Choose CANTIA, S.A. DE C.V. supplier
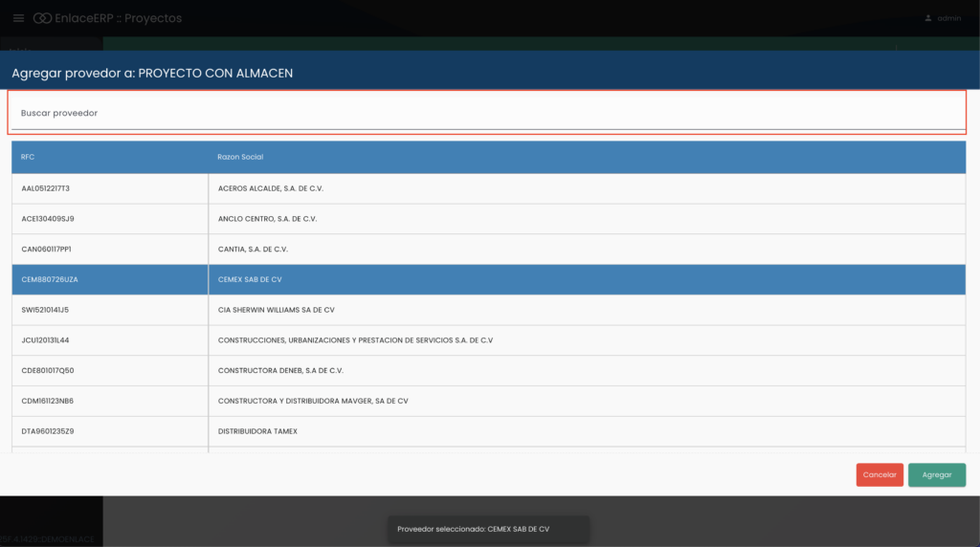This screenshot has width=980, height=547. (x=253, y=250)
